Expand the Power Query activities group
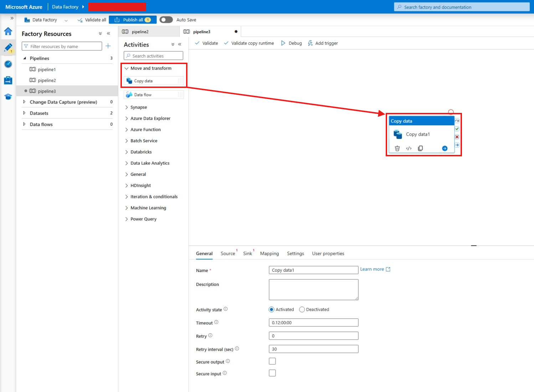The width and height of the screenshot is (534, 392). point(127,219)
